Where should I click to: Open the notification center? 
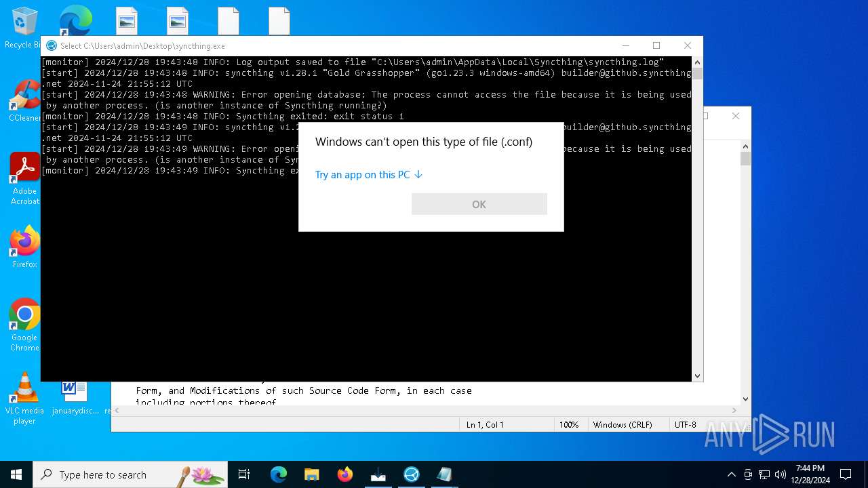coord(846,474)
